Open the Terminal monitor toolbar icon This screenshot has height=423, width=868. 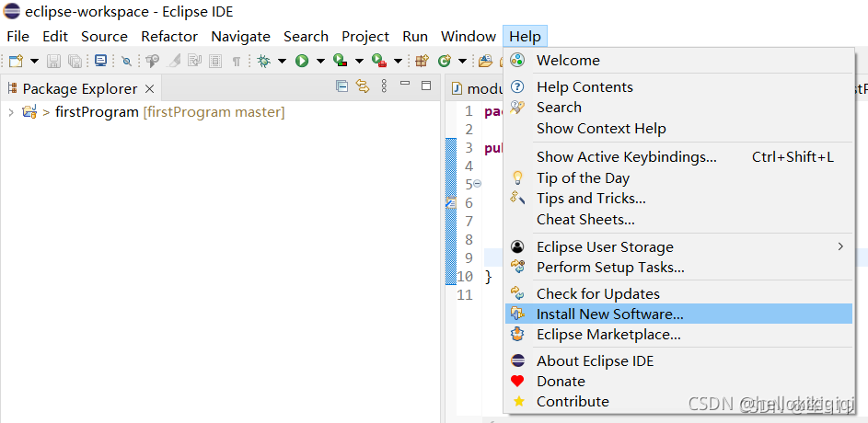pyautogui.click(x=100, y=61)
